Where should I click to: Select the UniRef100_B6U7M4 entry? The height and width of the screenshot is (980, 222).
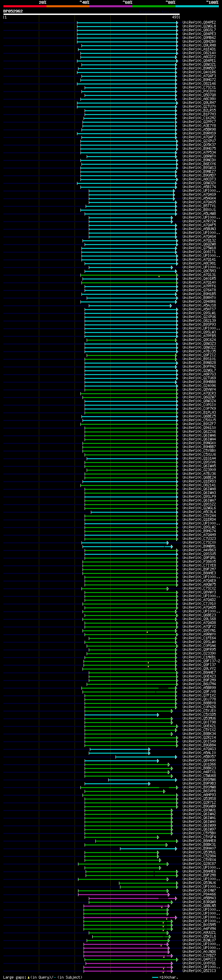tap(199, 684)
